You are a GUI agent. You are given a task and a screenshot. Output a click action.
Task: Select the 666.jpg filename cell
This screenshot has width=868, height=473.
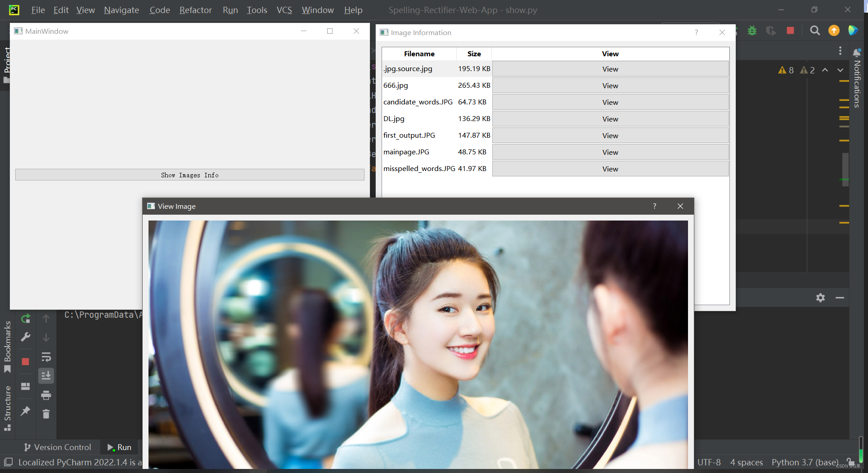(x=419, y=86)
